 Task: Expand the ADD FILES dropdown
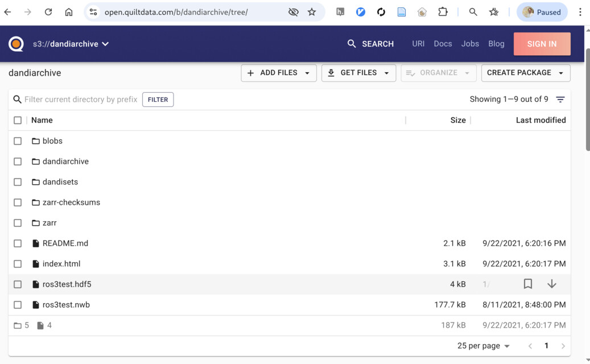[279, 73]
